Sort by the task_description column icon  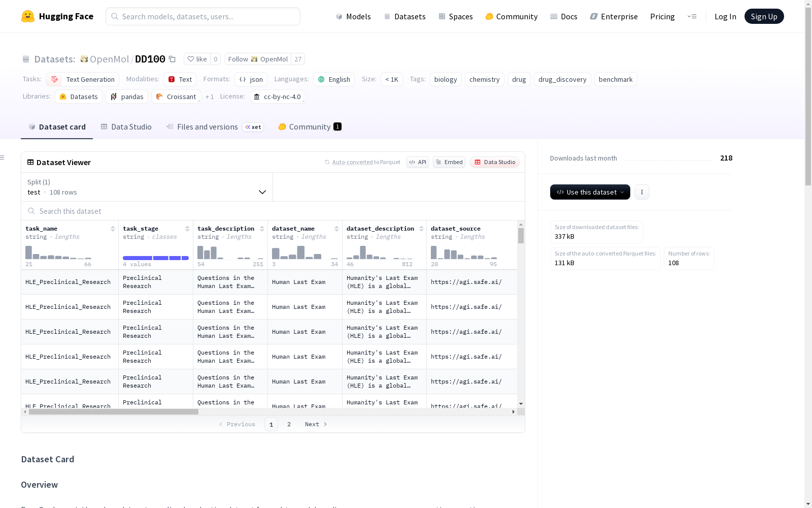tap(262, 229)
